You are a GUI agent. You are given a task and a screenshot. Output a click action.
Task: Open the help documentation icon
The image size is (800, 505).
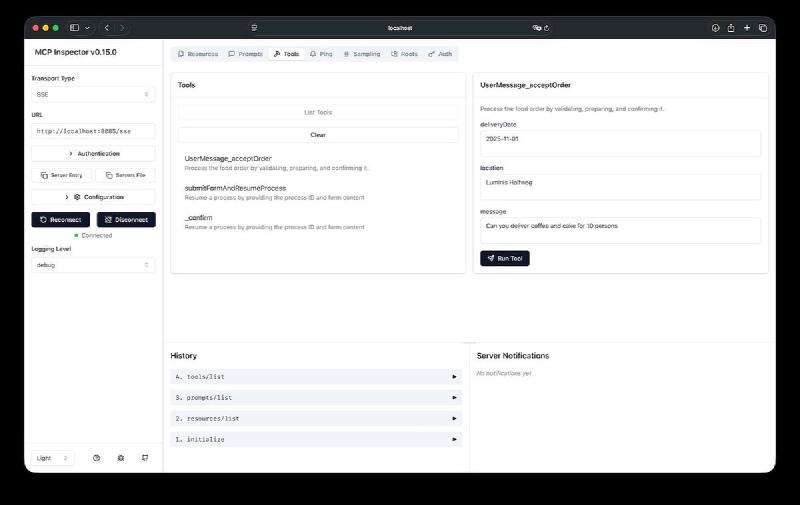tap(96, 458)
